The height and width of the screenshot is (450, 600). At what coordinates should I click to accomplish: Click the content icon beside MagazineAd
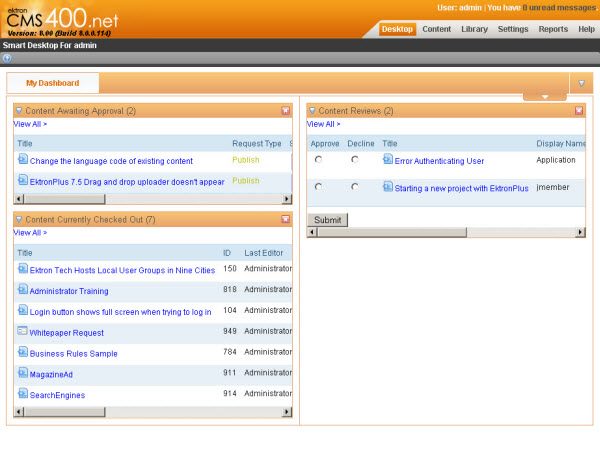click(x=23, y=372)
